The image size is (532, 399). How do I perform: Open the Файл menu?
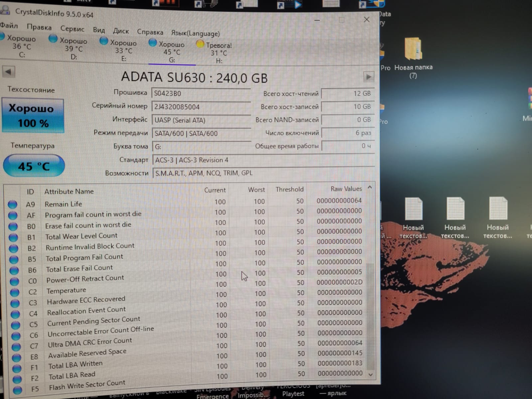coord(9,25)
